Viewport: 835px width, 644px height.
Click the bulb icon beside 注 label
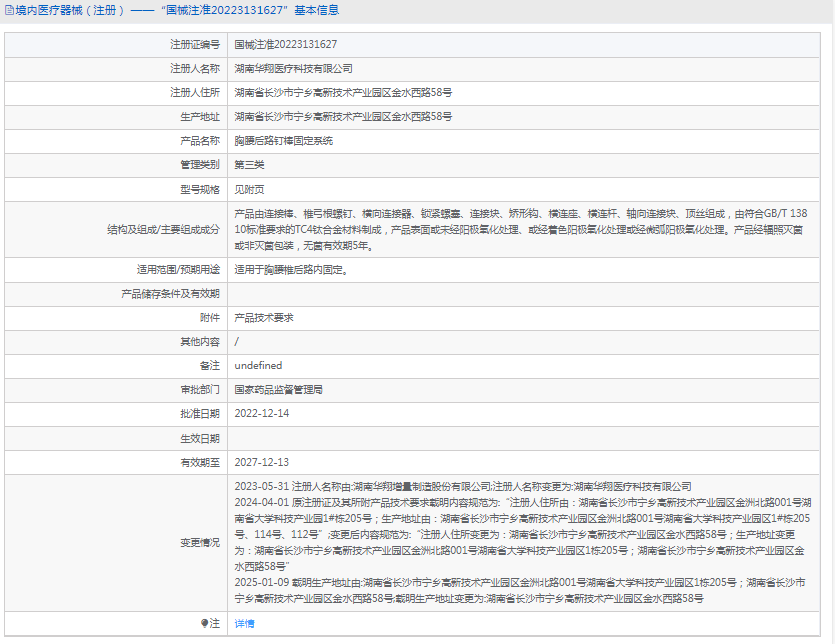tap(204, 623)
